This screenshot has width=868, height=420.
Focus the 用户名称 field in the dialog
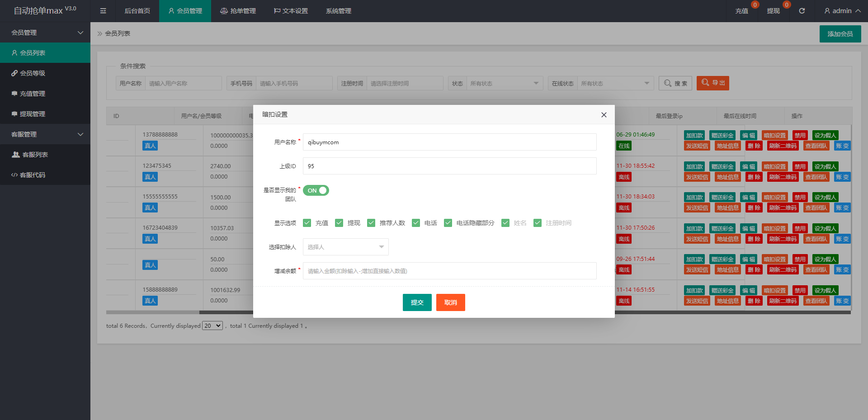click(x=450, y=142)
